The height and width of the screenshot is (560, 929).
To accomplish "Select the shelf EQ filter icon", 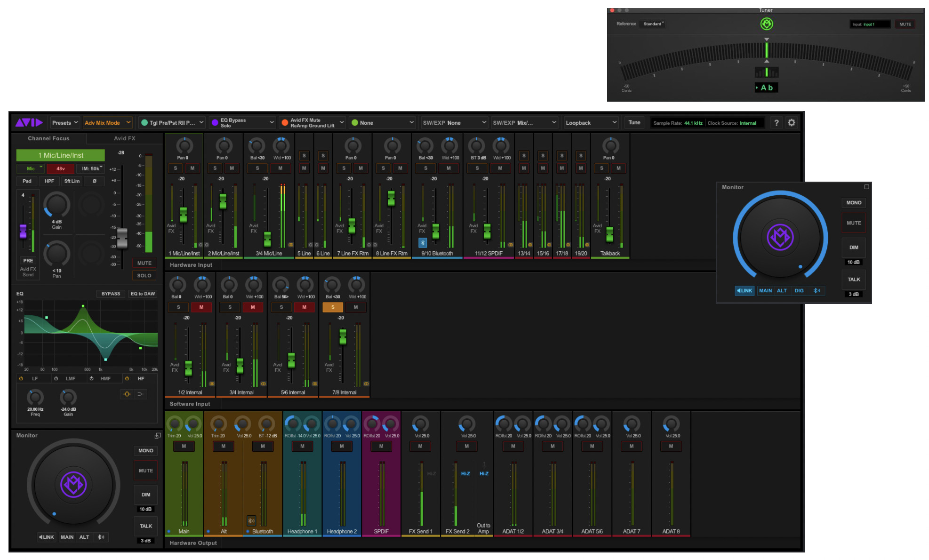I will click(140, 394).
